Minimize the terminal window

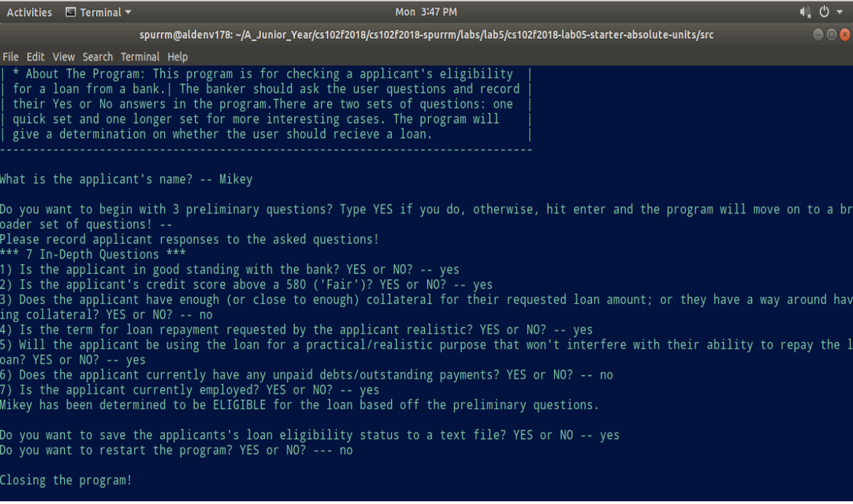pos(818,35)
